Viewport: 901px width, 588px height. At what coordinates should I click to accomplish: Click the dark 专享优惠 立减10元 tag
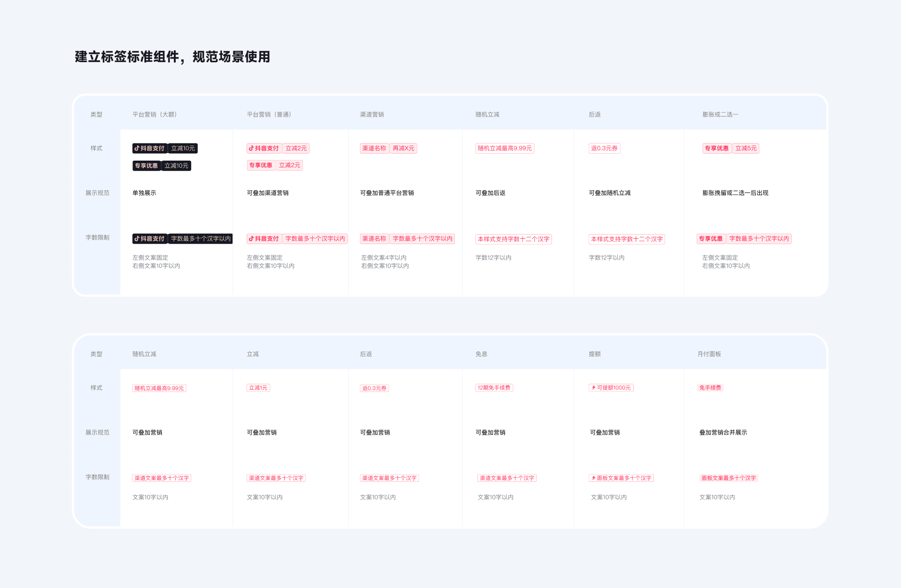[162, 166]
